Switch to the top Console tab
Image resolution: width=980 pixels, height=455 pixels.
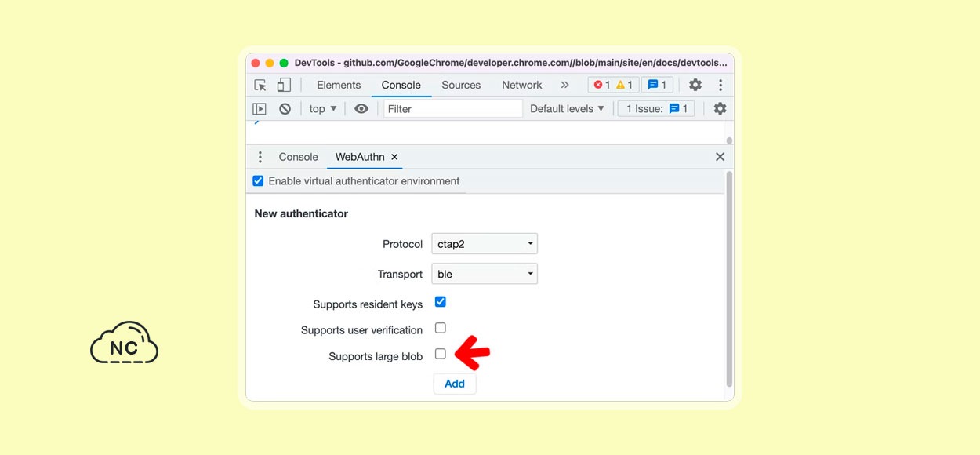click(401, 85)
